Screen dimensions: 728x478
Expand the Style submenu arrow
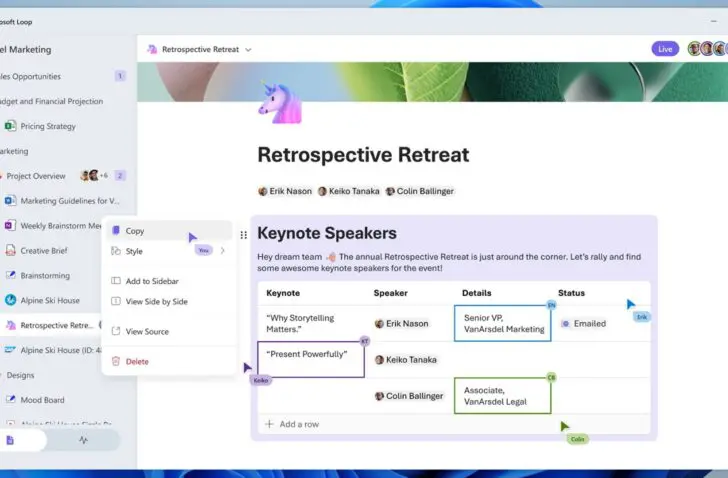point(223,251)
